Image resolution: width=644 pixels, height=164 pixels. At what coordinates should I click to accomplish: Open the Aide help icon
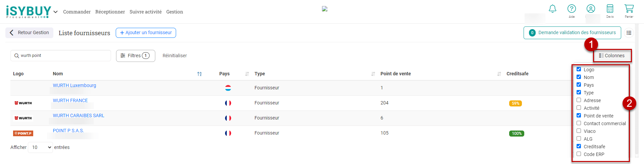point(572,9)
